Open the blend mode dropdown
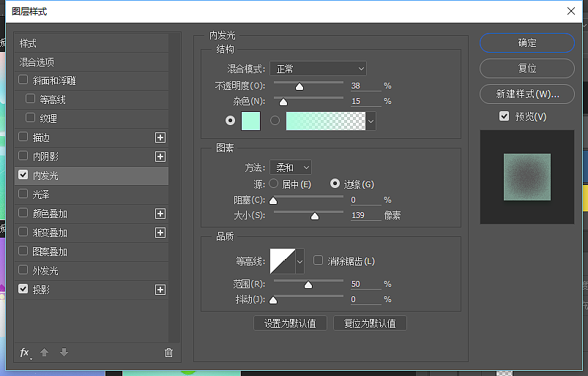The height and width of the screenshot is (376, 588). pos(318,69)
